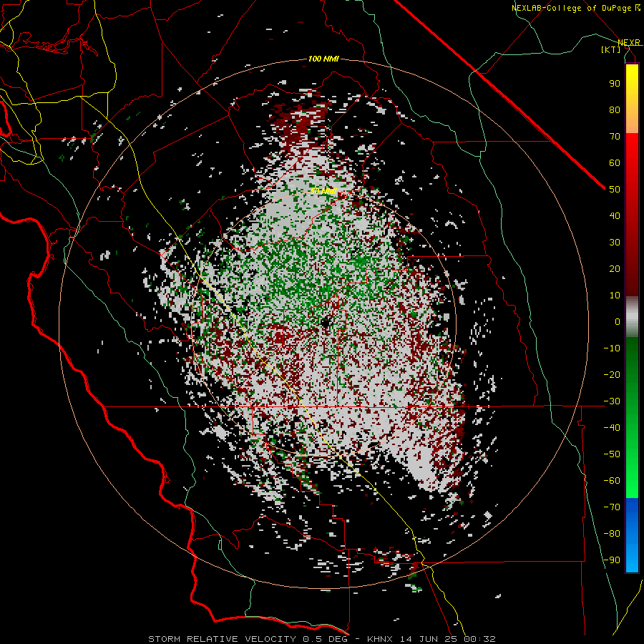
Task: Click the 50 value on velocity scale
Action: [615, 190]
